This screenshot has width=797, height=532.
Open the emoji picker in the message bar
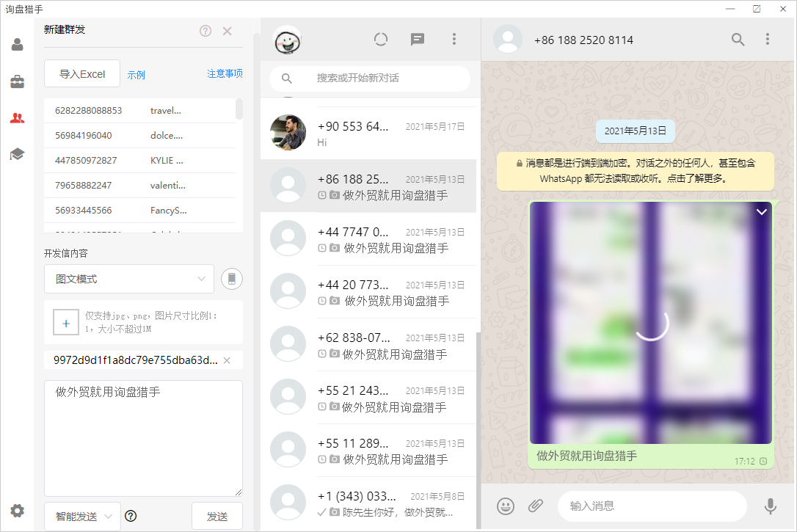505,506
